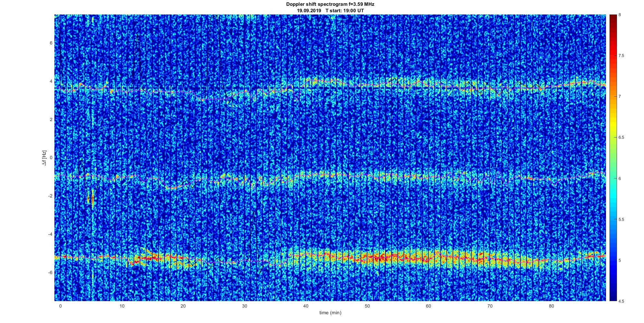
Task: Click the x-axis tick label '70'
Action: tap(490, 306)
